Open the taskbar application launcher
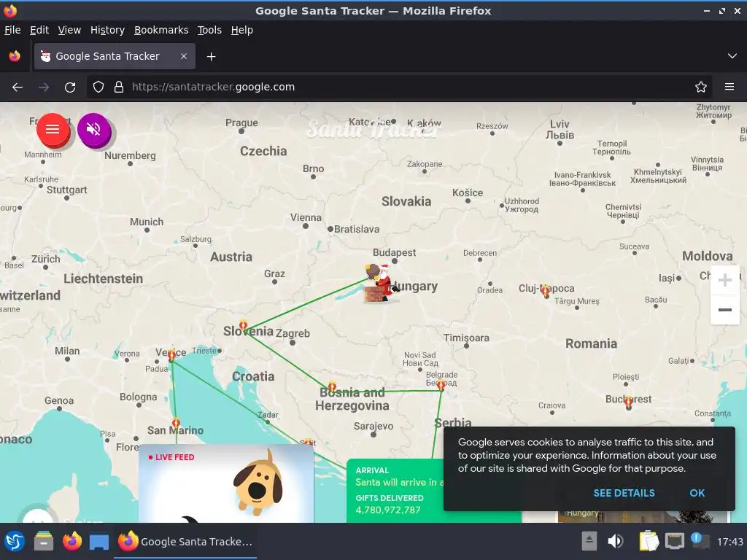Screen dimensions: 747x560 pos(15,542)
